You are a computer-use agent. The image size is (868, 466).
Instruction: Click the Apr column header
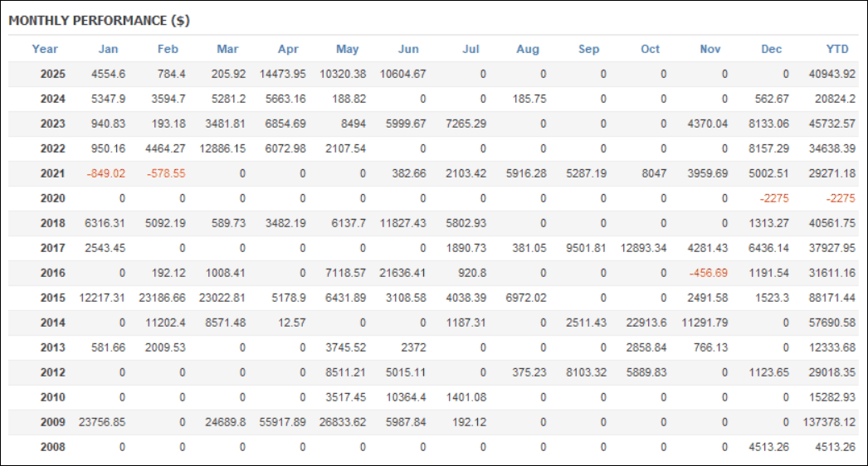pos(288,49)
